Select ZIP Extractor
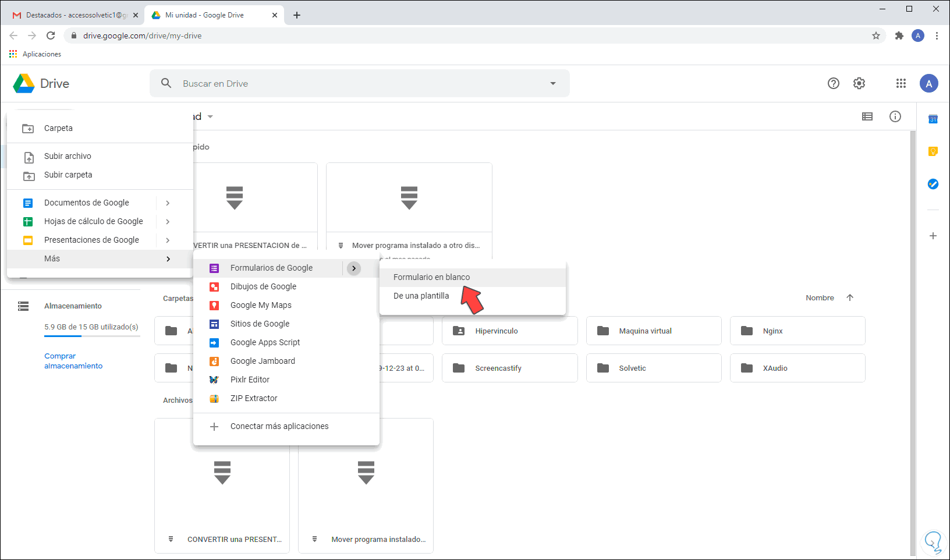This screenshot has height=560, width=950. 286,398
